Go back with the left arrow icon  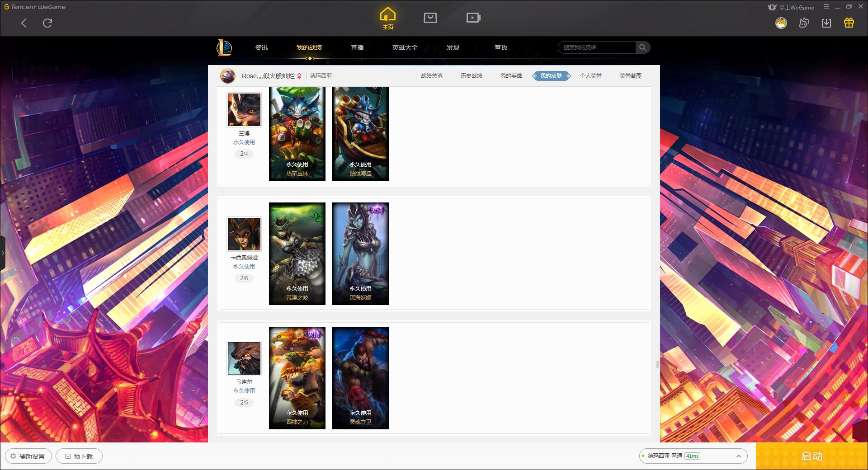point(24,23)
